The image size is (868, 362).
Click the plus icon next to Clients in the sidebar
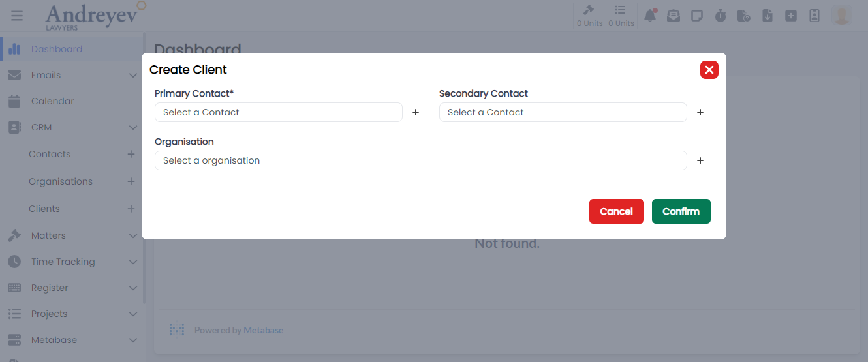click(x=131, y=209)
